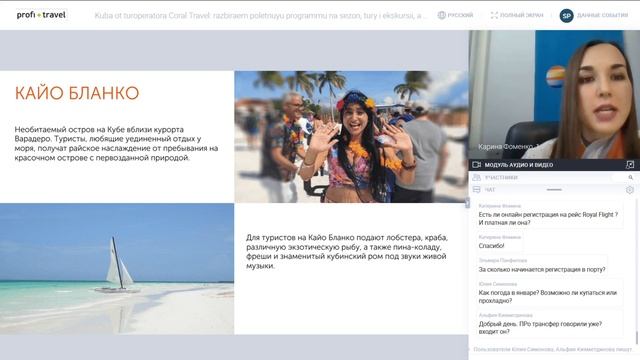
Task: Click the globe language icon
Action: [x=441, y=15]
